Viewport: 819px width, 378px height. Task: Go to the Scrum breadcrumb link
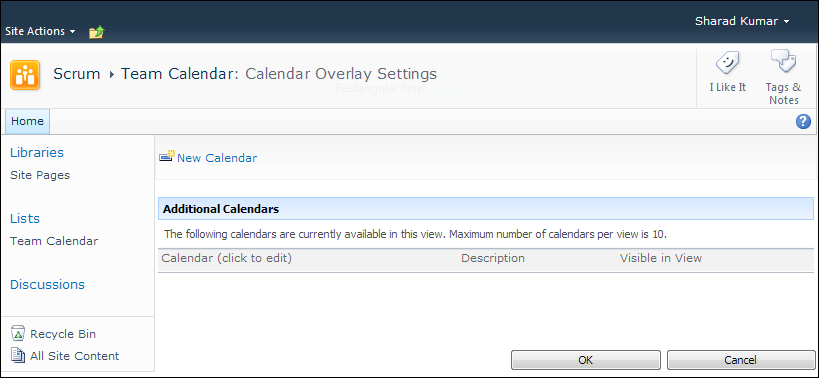pyautogui.click(x=77, y=74)
